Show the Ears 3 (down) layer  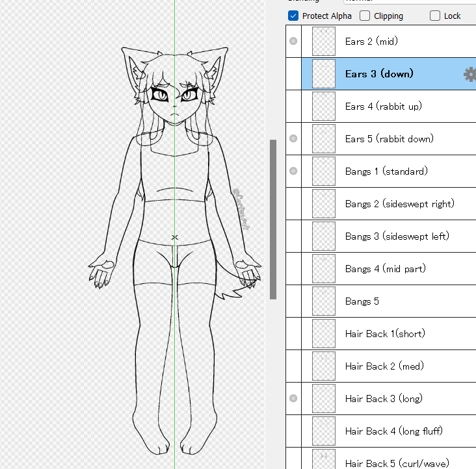pos(293,73)
